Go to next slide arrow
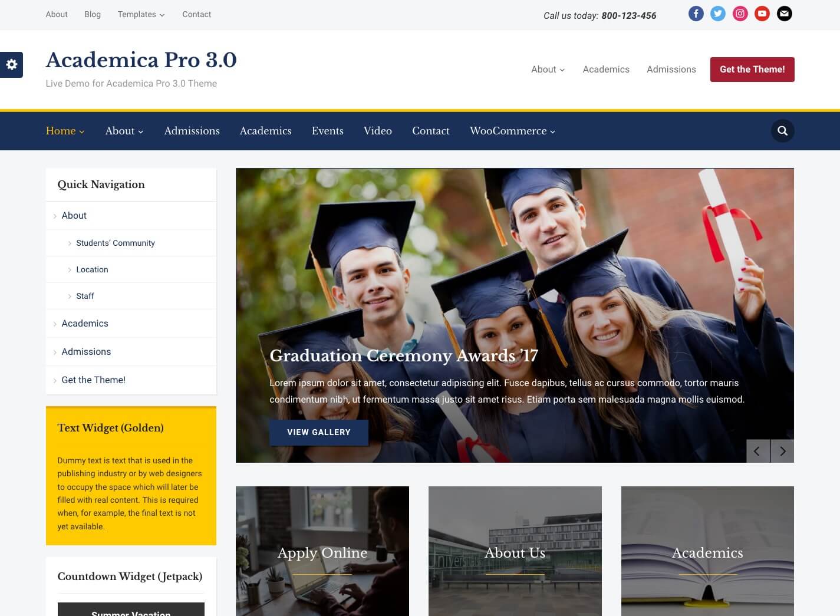The width and height of the screenshot is (840, 616). point(782,451)
